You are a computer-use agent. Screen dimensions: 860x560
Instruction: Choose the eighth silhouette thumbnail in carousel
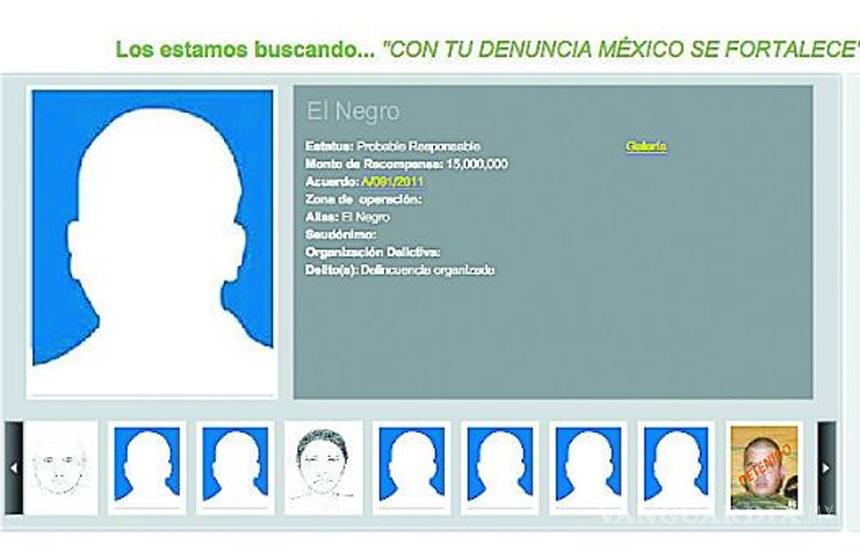coord(676,466)
